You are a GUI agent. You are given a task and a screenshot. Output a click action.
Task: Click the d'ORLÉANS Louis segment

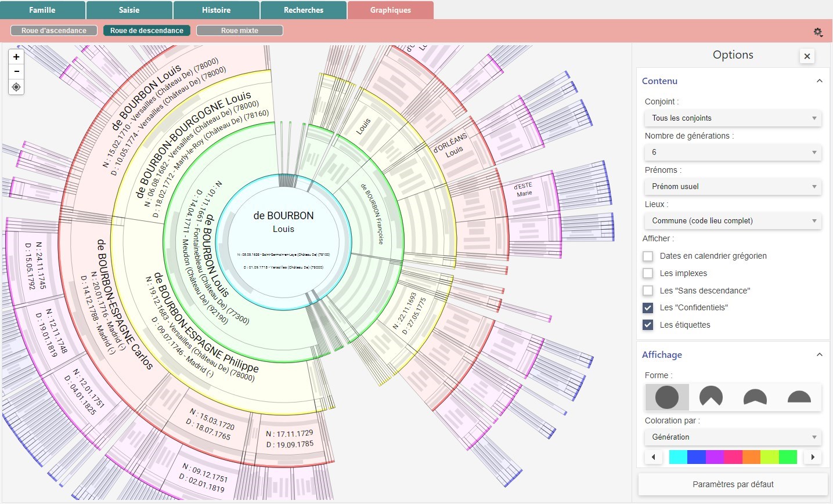click(452, 146)
